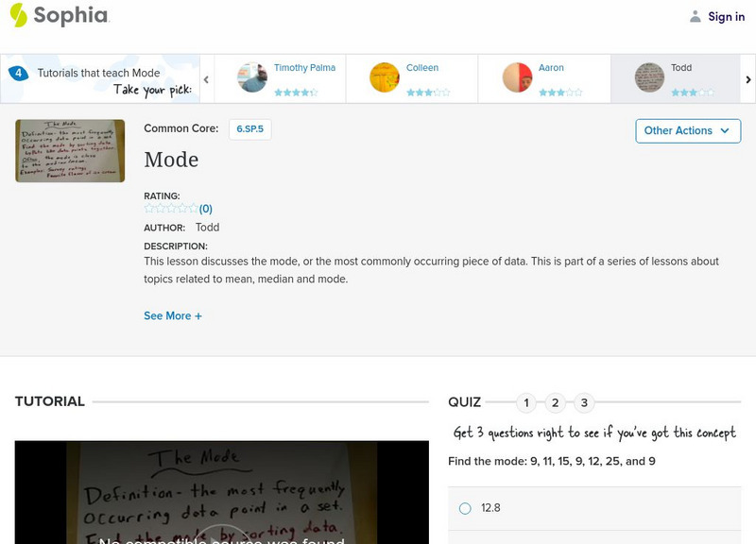756x544 pixels.
Task: Go to quiz question 3
Action: pos(584,403)
